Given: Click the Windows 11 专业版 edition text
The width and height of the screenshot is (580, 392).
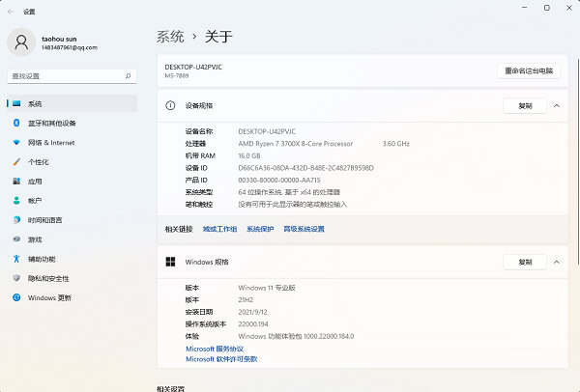Looking at the screenshot, I should tap(267, 288).
